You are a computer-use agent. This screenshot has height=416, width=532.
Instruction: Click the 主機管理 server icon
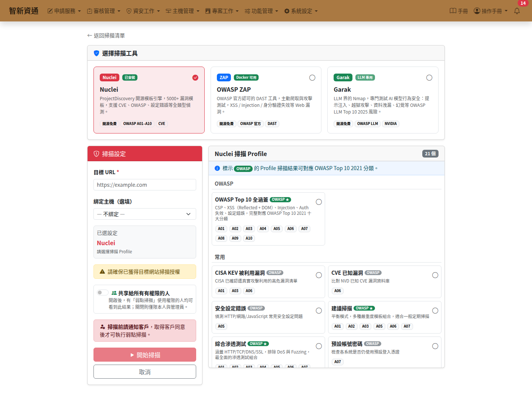[x=168, y=11]
